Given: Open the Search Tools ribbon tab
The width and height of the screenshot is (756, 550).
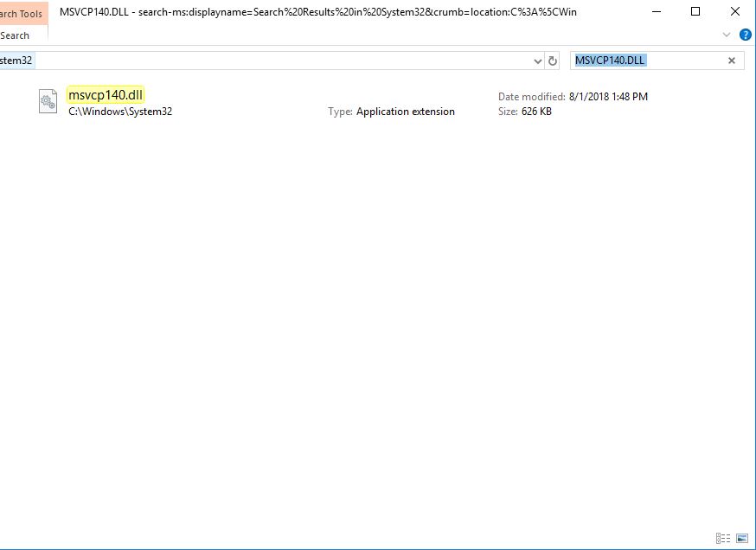Looking at the screenshot, I should click(x=21, y=13).
